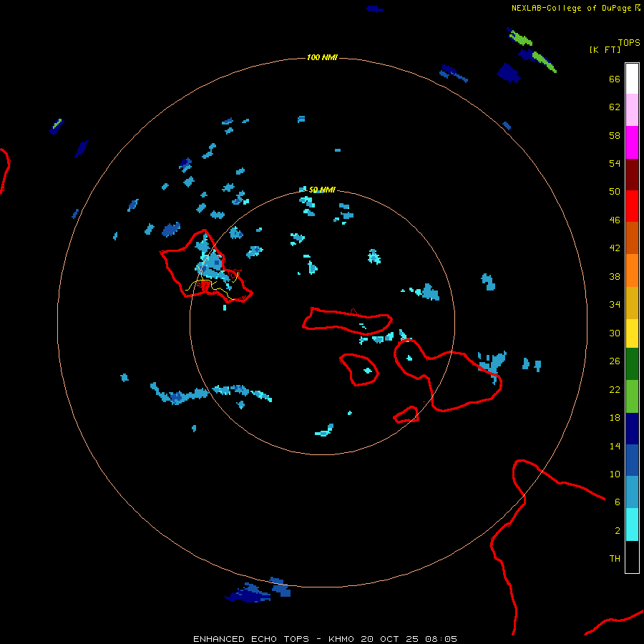Click the "TH" threshold label
This screenshot has width=644, height=644.
point(615,559)
